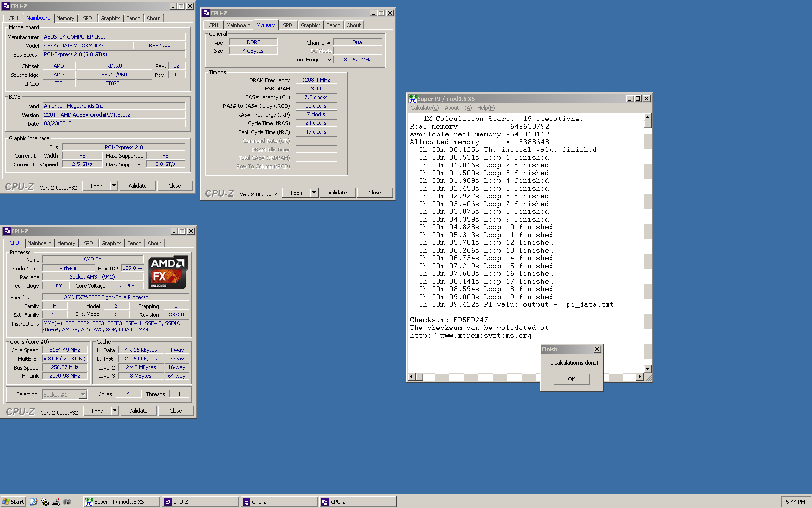The image size is (812, 508).
Task: Open the Bench tab in the Mainboard window
Action: [133, 18]
